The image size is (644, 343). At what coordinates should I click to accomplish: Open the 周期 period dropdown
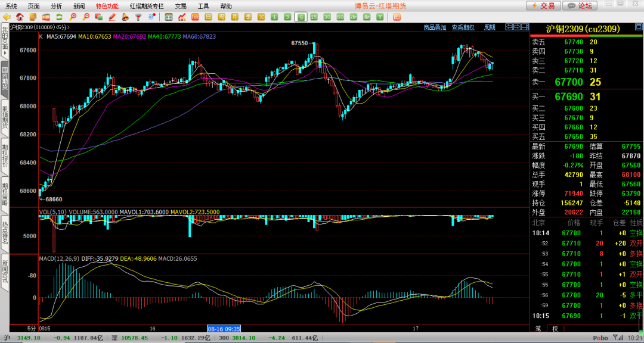pos(490,27)
